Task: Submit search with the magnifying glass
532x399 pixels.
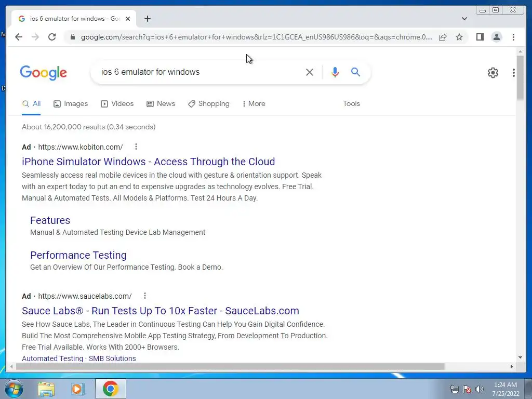Action: click(355, 72)
